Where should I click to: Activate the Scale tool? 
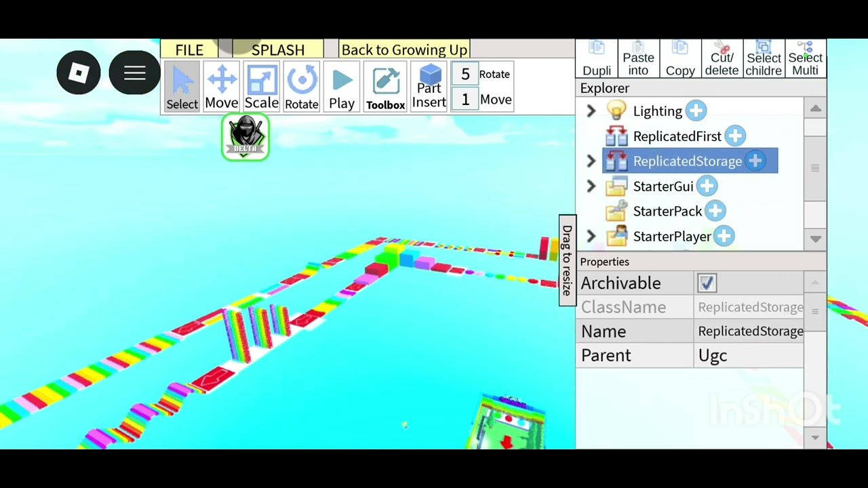262,86
